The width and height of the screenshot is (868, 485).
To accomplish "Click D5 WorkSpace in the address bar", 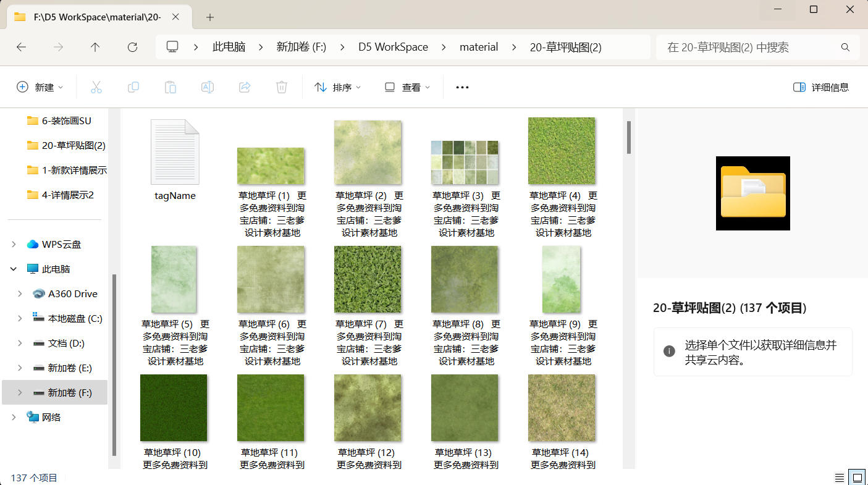I will click(393, 47).
